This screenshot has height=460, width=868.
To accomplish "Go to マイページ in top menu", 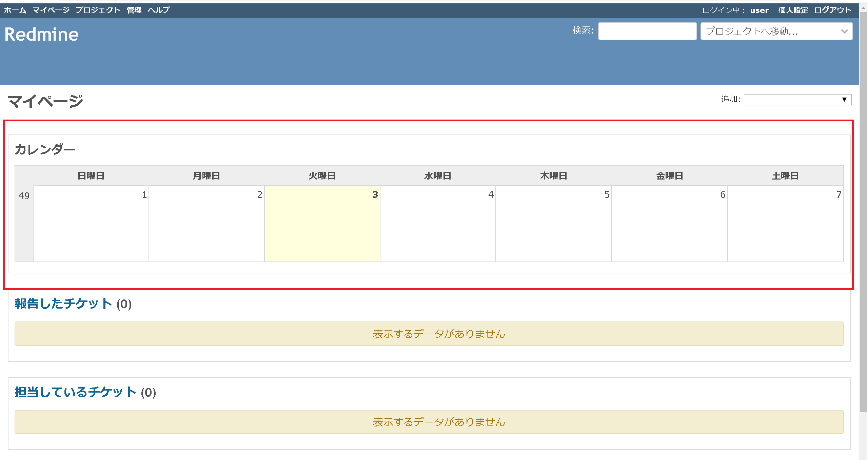I will [51, 10].
